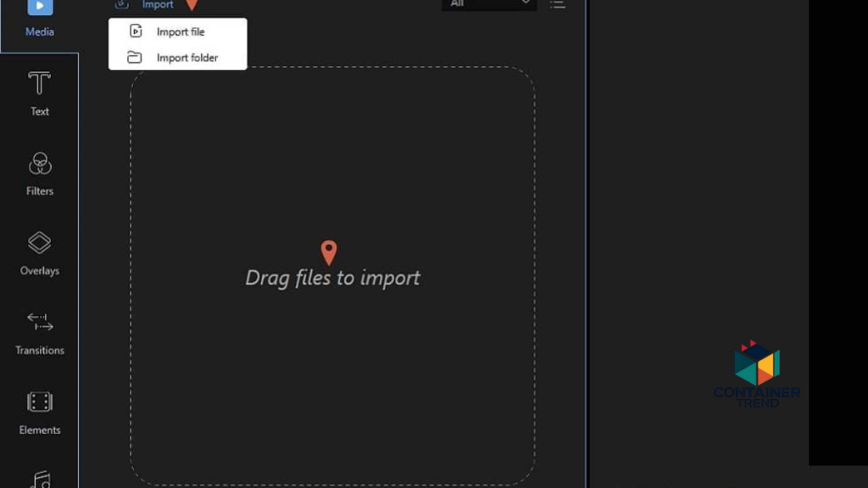868x488 pixels.
Task: Open the Overlays panel
Action: click(x=39, y=253)
